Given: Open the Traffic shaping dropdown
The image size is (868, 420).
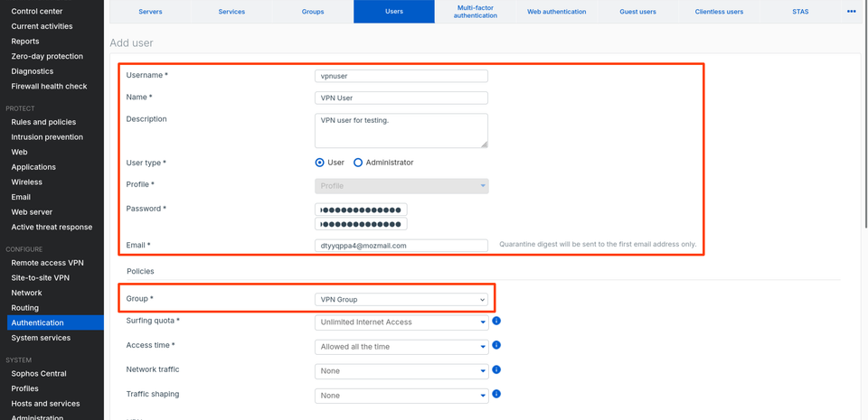Looking at the screenshot, I should tap(401, 396).
